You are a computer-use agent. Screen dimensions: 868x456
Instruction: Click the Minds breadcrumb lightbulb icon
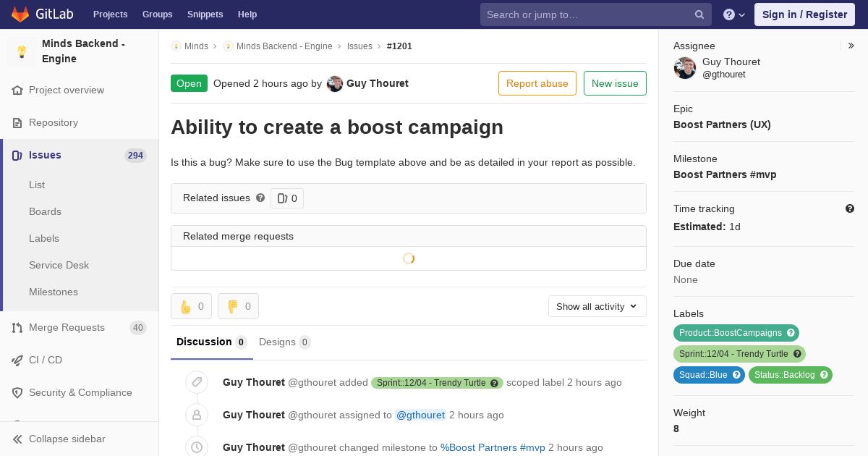176,46
